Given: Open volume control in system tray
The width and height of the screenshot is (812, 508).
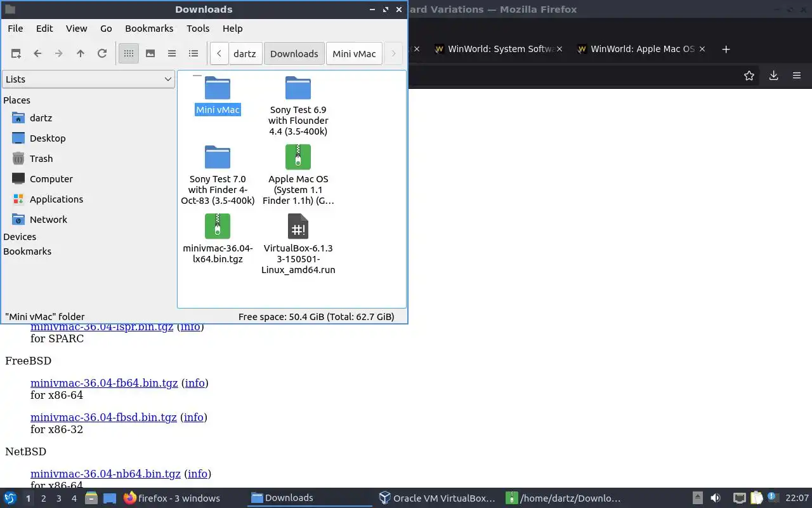Looking at the screenshot, I should pos(716,498).
